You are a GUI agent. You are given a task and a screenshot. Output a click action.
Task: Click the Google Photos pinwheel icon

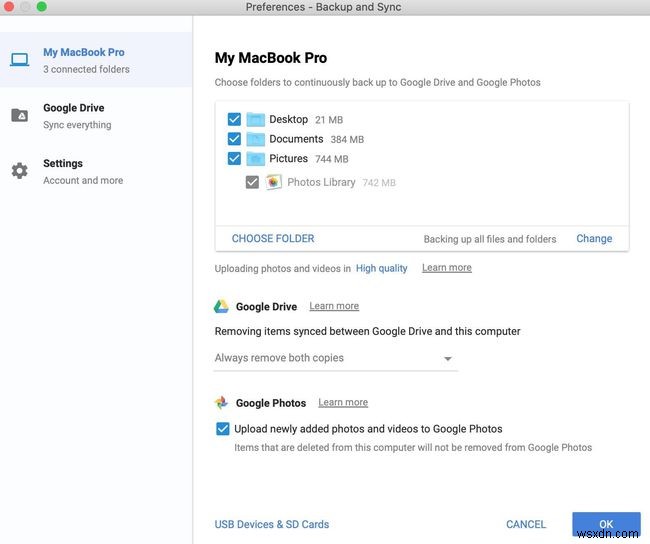[x=222, y=403]
